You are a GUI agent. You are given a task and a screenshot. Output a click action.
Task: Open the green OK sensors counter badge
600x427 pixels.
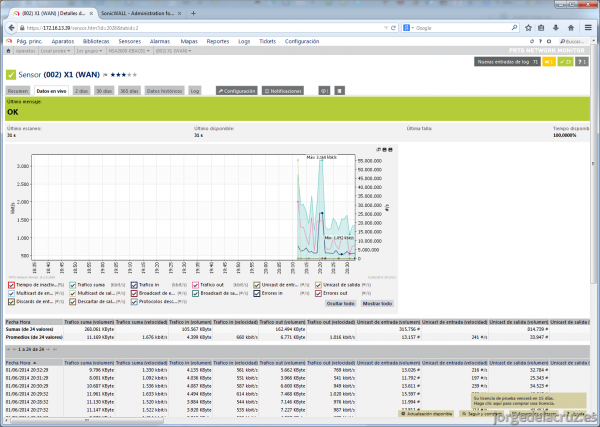pyautogui.click(x=565, y=62)
